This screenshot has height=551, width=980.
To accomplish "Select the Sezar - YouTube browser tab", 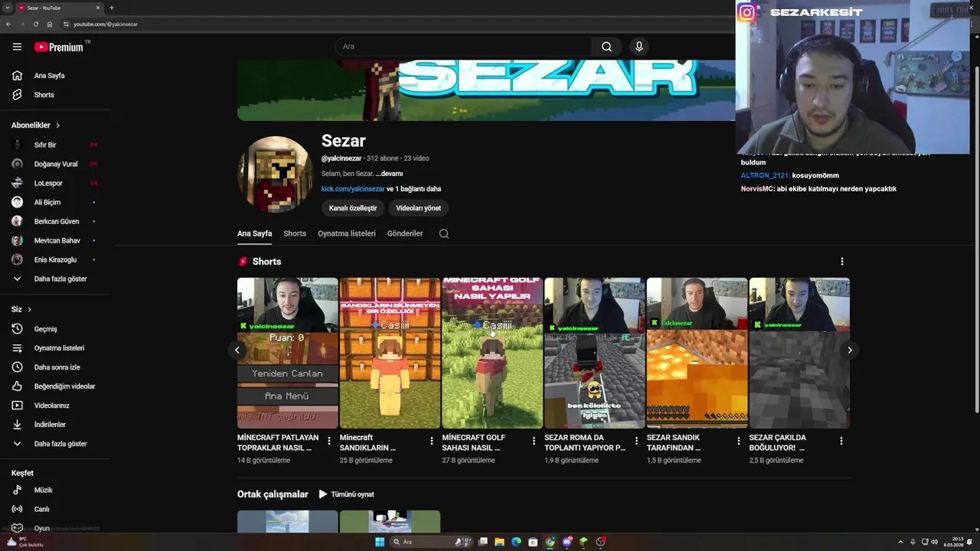I will 58,8.
